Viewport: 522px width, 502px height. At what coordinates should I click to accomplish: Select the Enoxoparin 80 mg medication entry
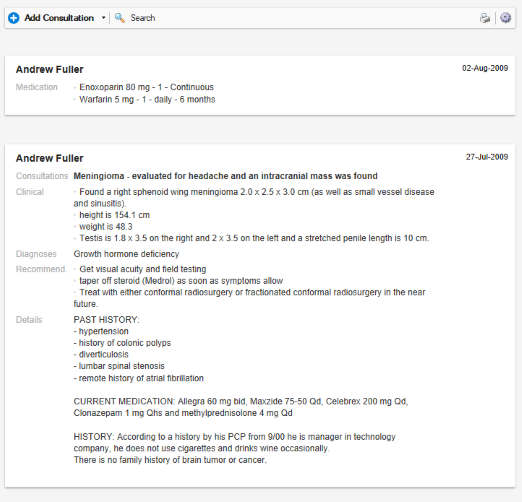click(146, 87)
